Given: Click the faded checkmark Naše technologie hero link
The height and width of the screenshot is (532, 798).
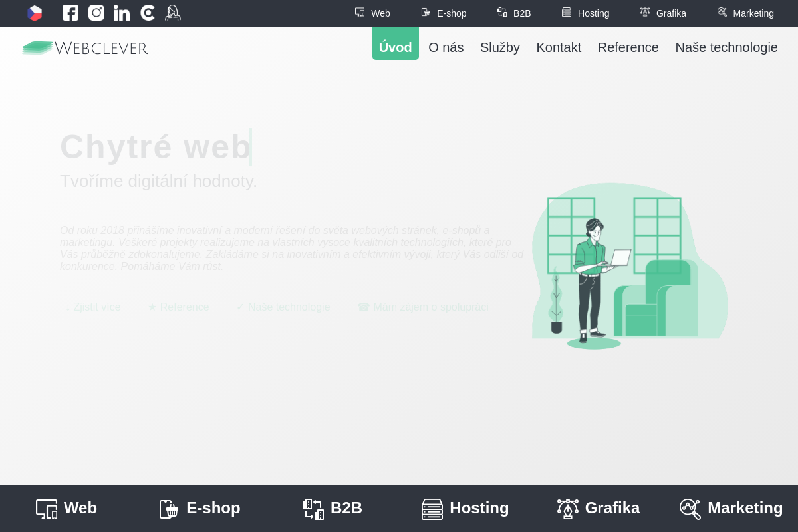Looking at the screenshot, I should (283, 307).
